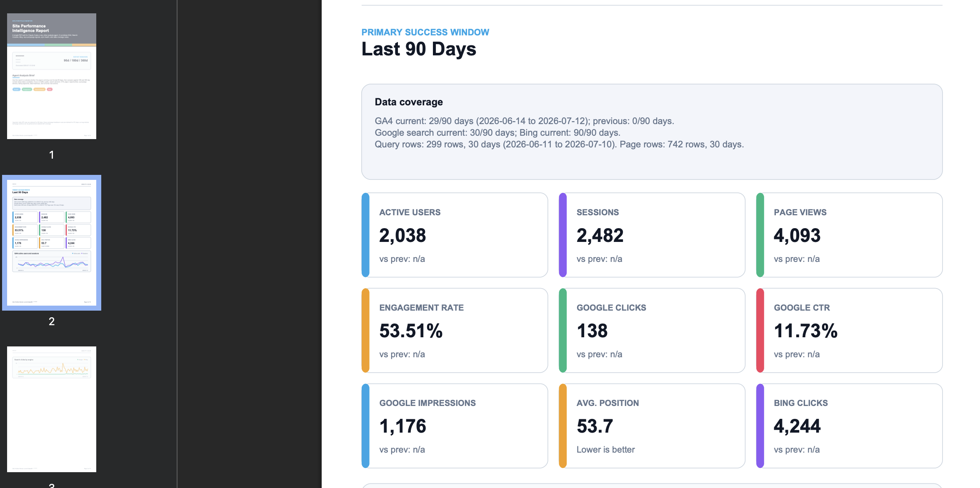Click the GOOGLE IMPRESSIONS card label
This screenshot has width=980, height=488.
click(x=427, y=403)
